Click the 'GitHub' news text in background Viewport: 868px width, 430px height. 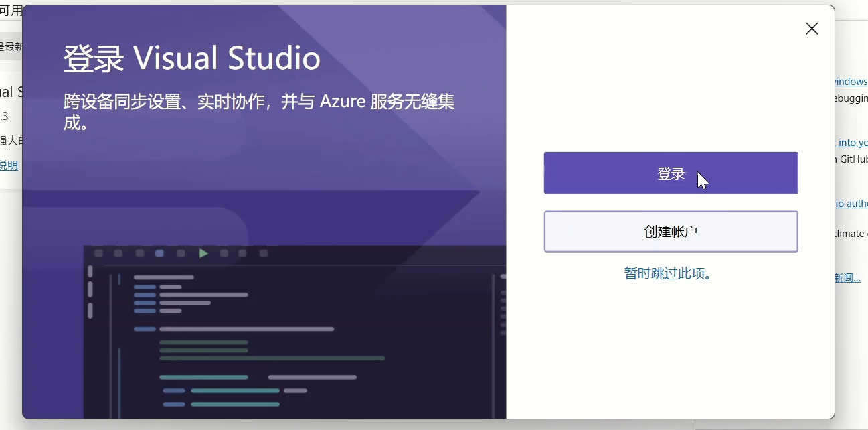point(852,159)
